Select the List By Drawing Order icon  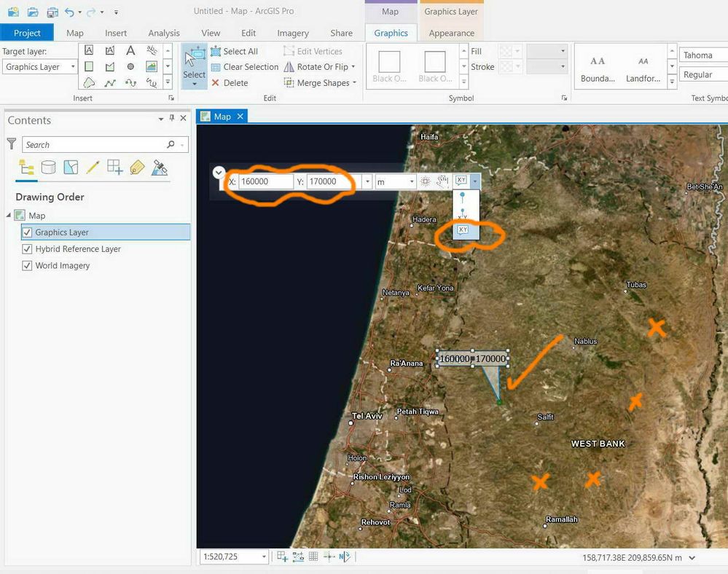[x=26, y=168]
